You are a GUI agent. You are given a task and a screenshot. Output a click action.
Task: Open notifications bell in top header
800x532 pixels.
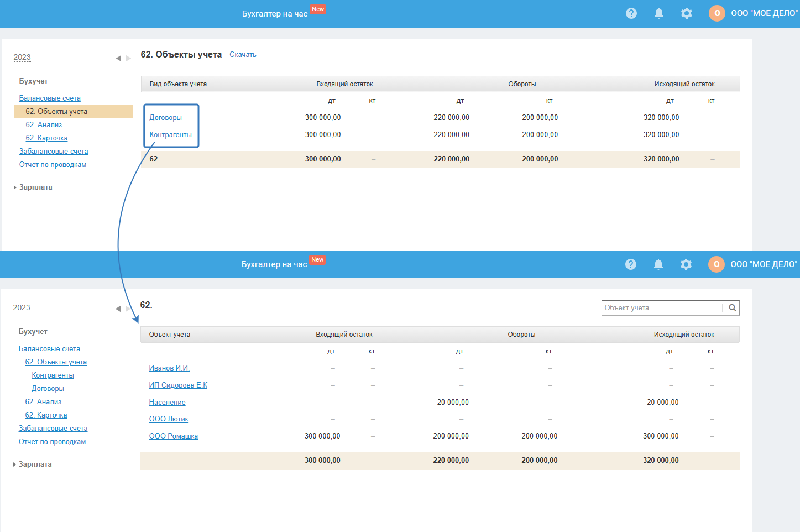[x=659, y=13]
